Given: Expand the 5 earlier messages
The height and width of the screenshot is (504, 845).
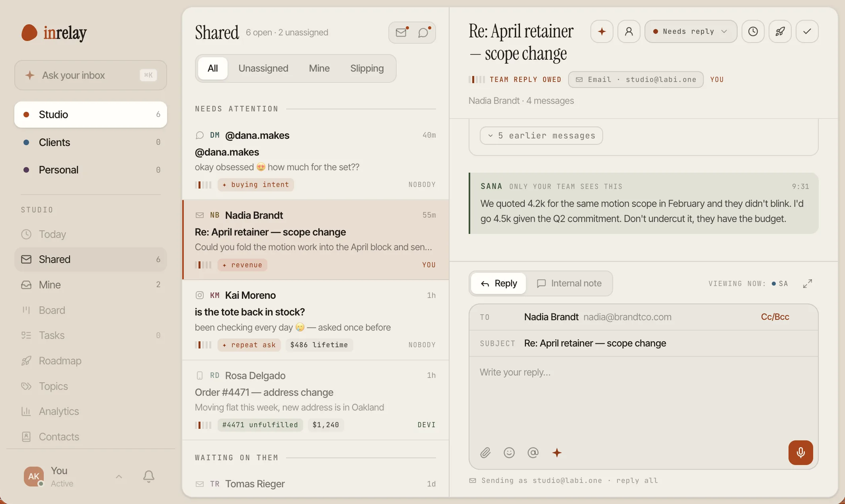Looking at the screenshot, I should pos(541,136).
